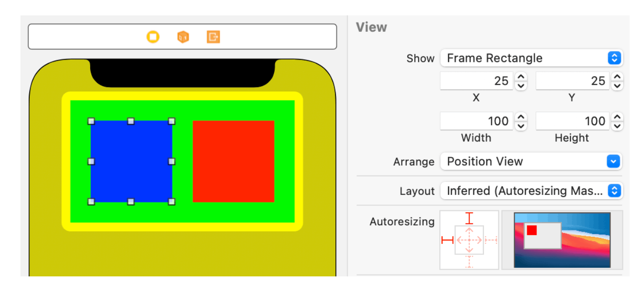Click the autoresizing animation preview
This screenshot has width=644, height=295.
(x=563, y=239)
